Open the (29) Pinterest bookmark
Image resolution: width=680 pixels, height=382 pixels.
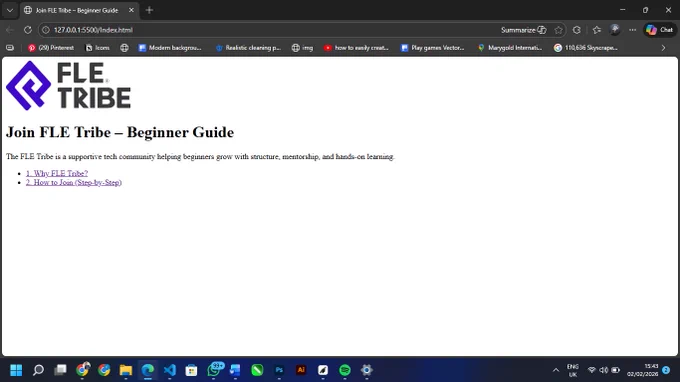[51, 48]
